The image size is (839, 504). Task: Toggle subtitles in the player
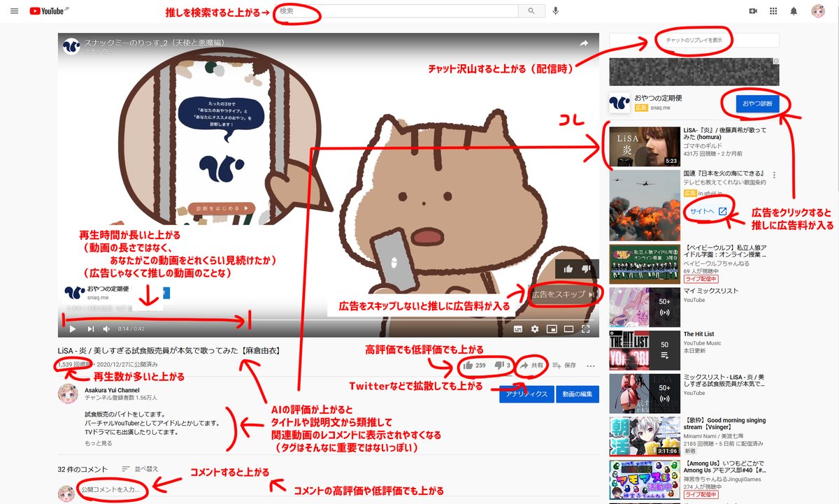point(518,329)
